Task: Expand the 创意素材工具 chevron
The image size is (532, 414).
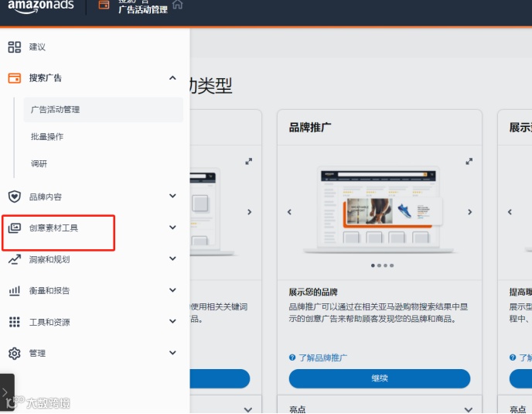Action: click(172, 228)
